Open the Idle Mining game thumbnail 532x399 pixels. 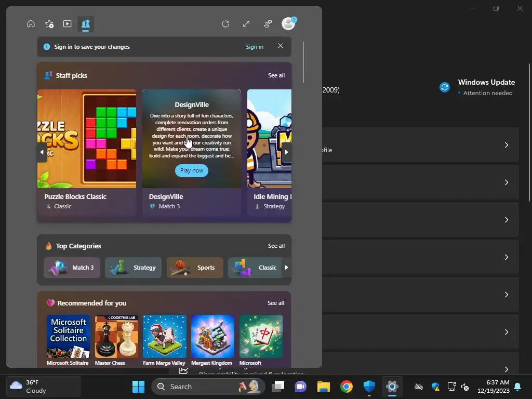point(270,138)
